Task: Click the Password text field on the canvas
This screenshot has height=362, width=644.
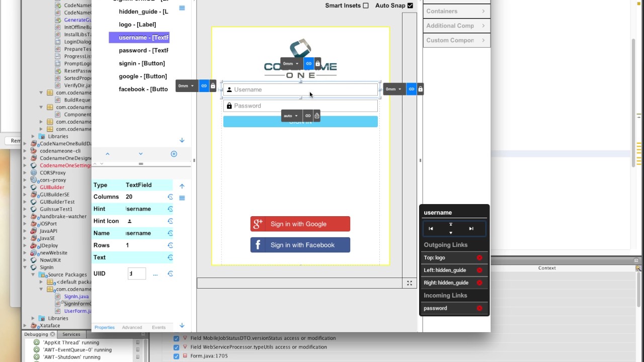Action: 300,106
